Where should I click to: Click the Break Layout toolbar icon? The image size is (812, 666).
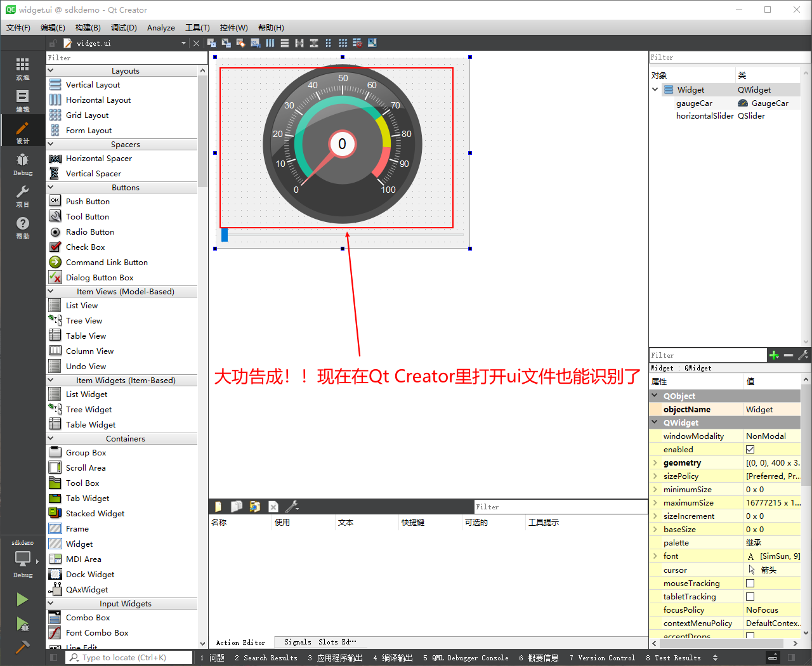[x=357, y=42]
